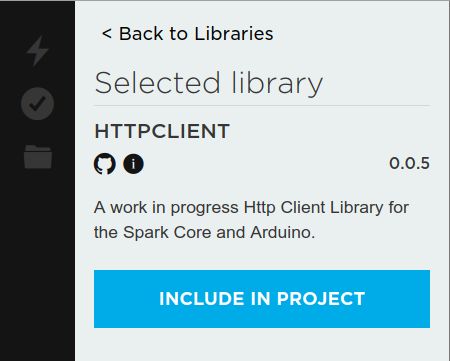Save using the folder icon
450x361 pixels.
38,157
